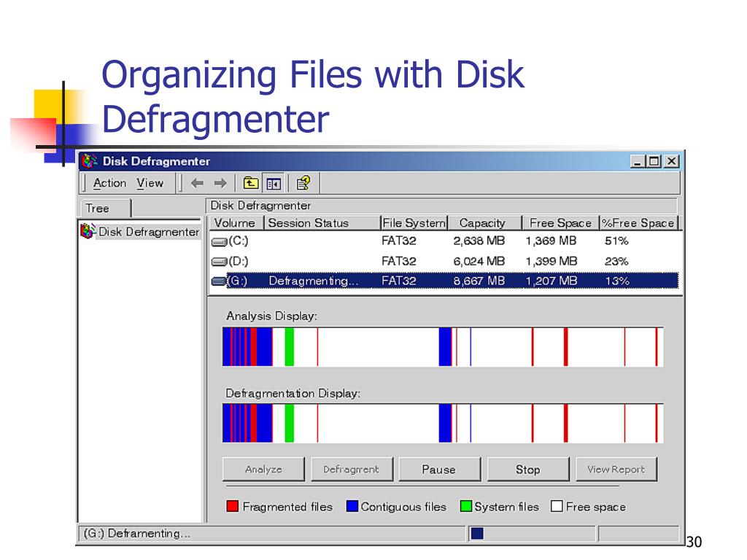Image resolution: width=747 pixels, height=560 pixels.
Task: Click the "Contiguous files" legend label
Action: click(x=403, y=507)
